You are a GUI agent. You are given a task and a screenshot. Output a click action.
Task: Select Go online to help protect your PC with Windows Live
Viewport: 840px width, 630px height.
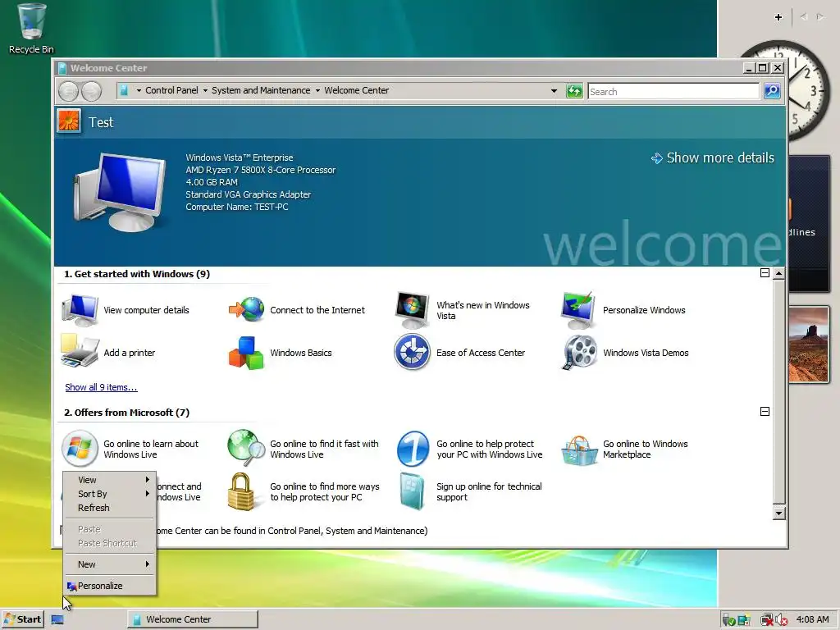[x=469, y=449]
